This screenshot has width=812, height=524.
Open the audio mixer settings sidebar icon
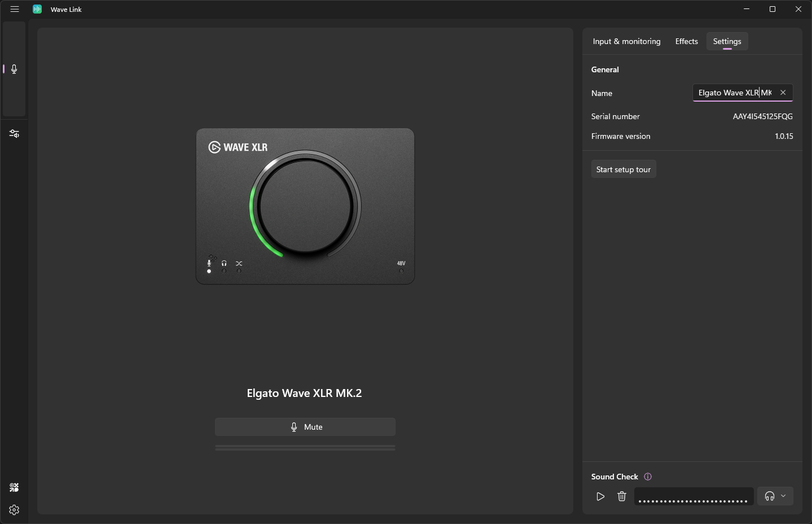(14, 134)
